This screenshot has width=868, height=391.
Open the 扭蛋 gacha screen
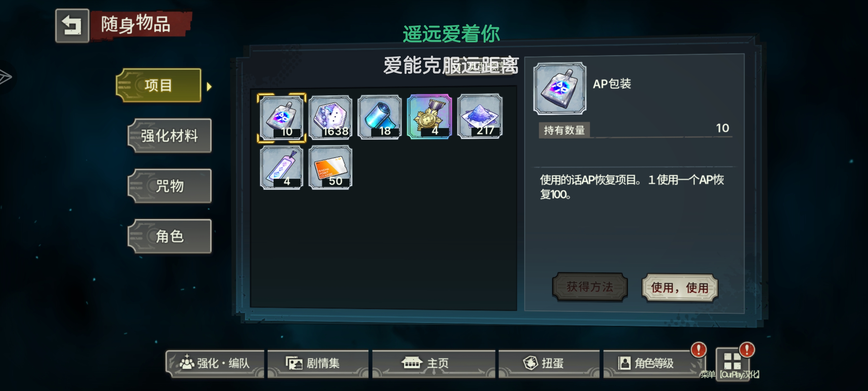549,363
